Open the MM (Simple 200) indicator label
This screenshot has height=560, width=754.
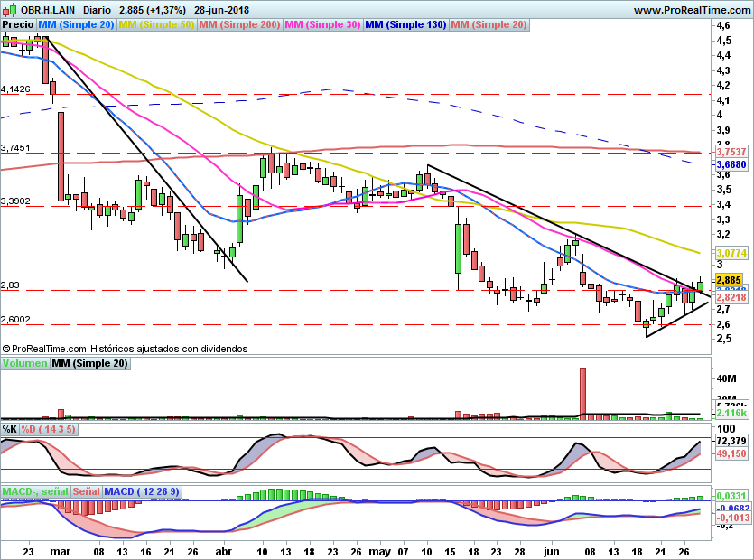point(240,24)
